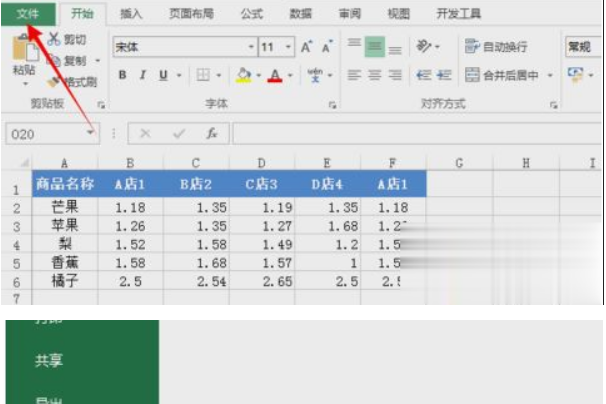
Task: Open the fill color dropdown arrow
Action: (x=259, y=75)
